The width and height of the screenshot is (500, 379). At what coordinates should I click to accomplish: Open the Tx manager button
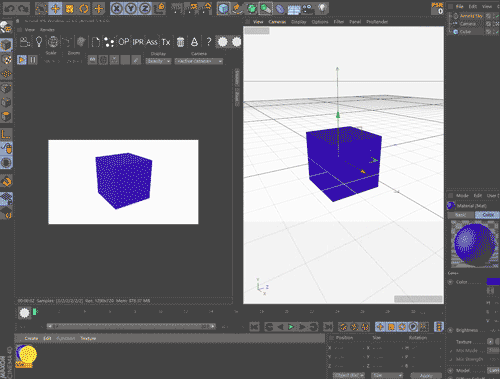tap(166, 42)
